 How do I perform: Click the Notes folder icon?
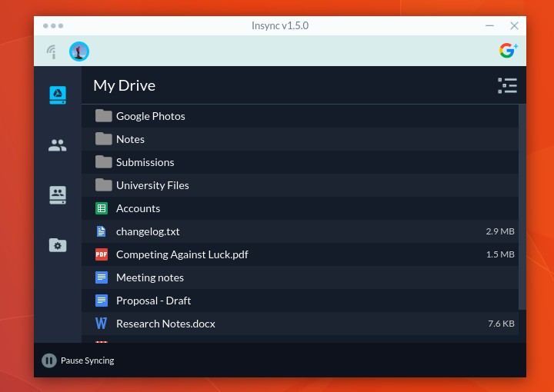[104, 139]
